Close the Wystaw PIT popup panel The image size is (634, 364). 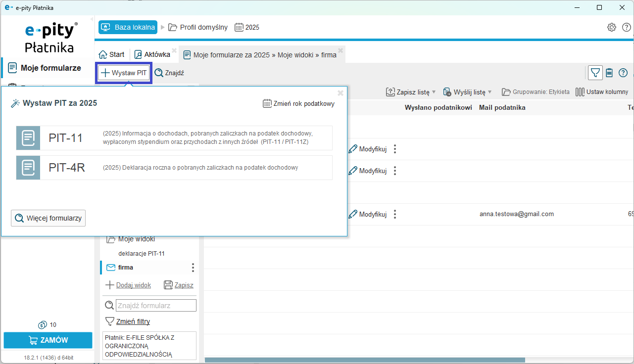tap(340, 93)
